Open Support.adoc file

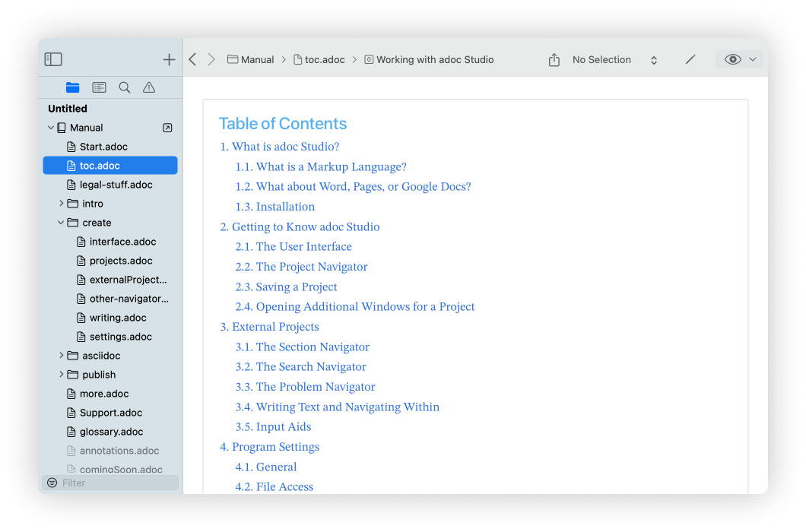click(x=110, y=413)
